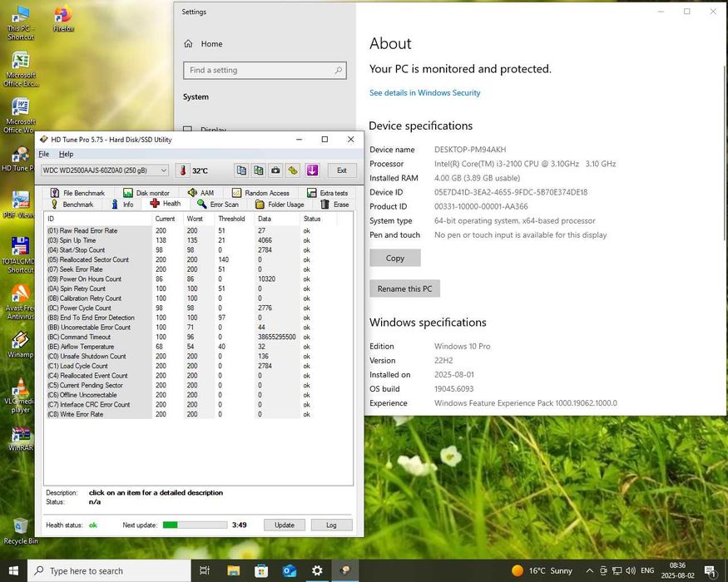Expand the WDC WD2500AAJS drive selector dropdown
Screen dimensions: 728x582
(x=163, y=170)
